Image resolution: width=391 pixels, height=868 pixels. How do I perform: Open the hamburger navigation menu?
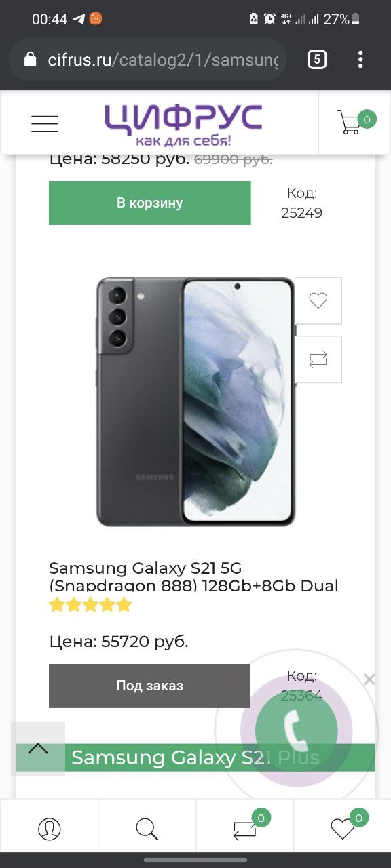44,124
